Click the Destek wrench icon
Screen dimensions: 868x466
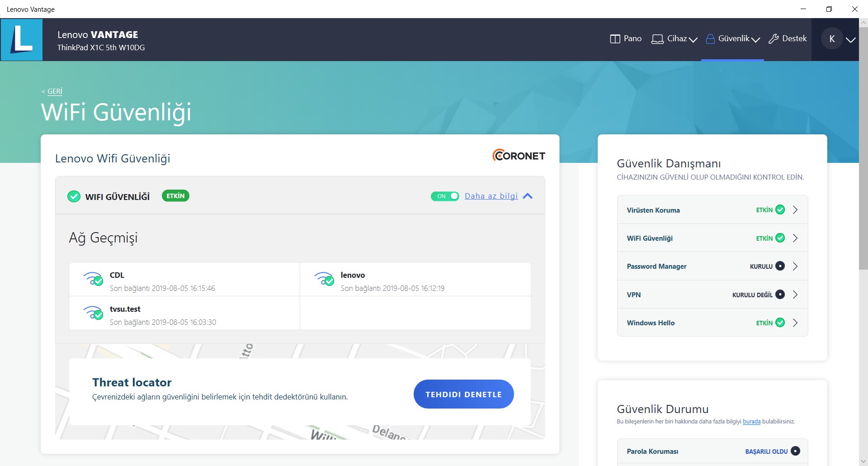point(774,39)
